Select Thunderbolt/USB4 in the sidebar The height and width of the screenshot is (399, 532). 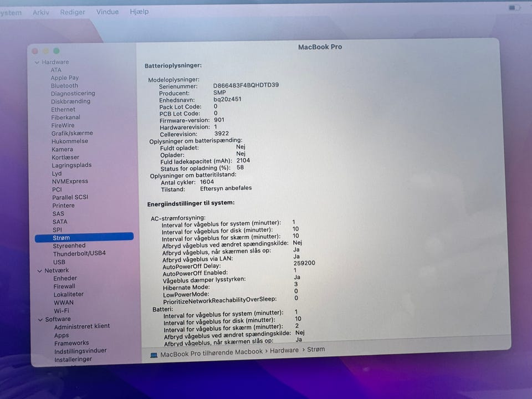click(79, 253)
